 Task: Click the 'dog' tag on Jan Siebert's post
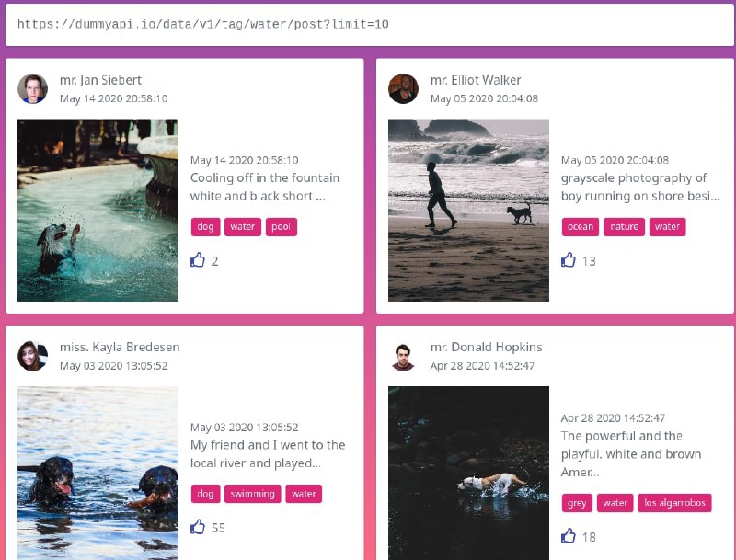[x=205, y=227]
